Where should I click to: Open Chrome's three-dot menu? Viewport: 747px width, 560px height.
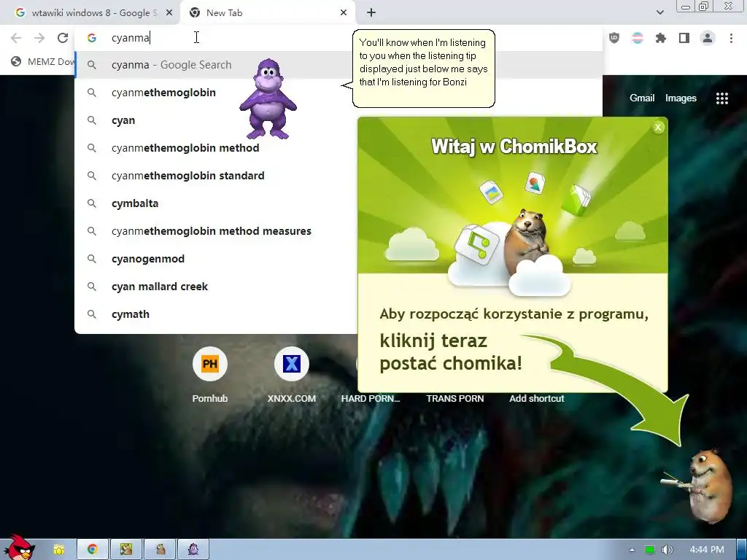pos(731,38)
